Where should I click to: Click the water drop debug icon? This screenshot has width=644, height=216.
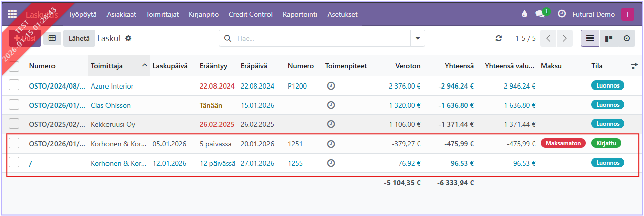(x=524, y=14)
